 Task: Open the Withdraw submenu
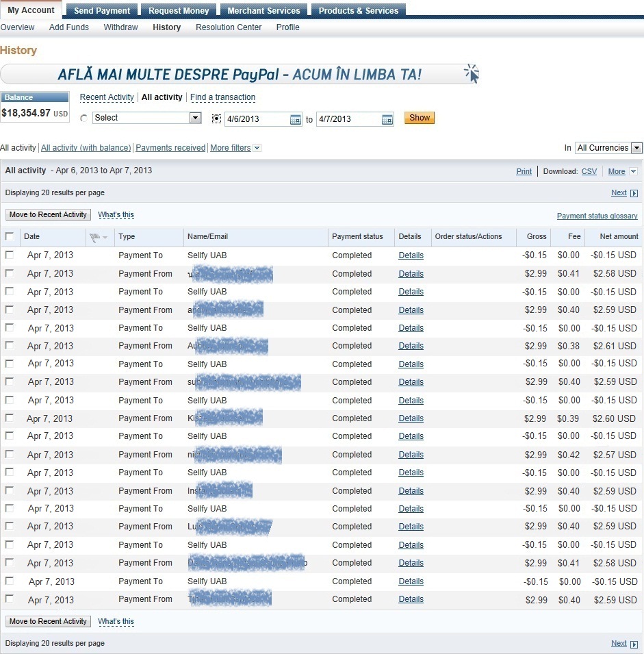(x=121, y=27)
